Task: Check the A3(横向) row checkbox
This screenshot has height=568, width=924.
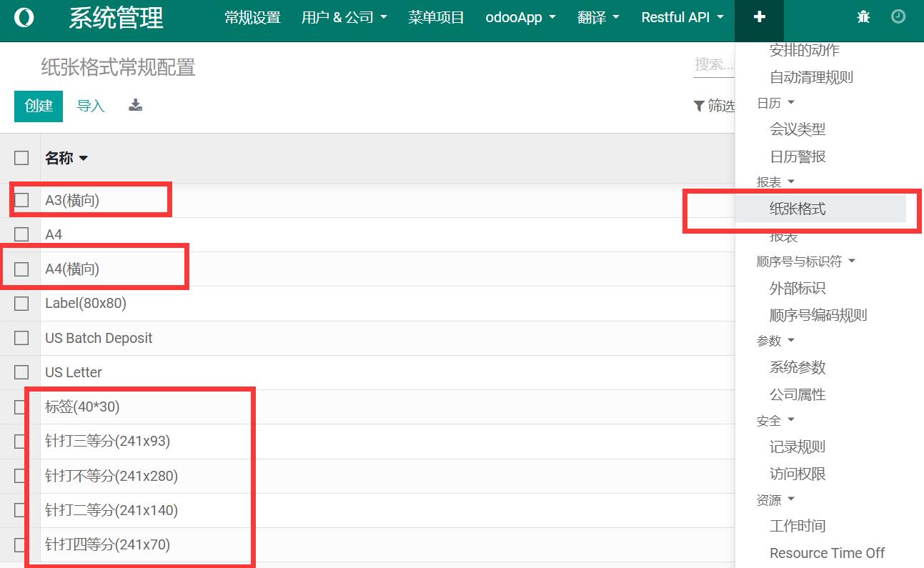Action: click(x=21, y=200)
